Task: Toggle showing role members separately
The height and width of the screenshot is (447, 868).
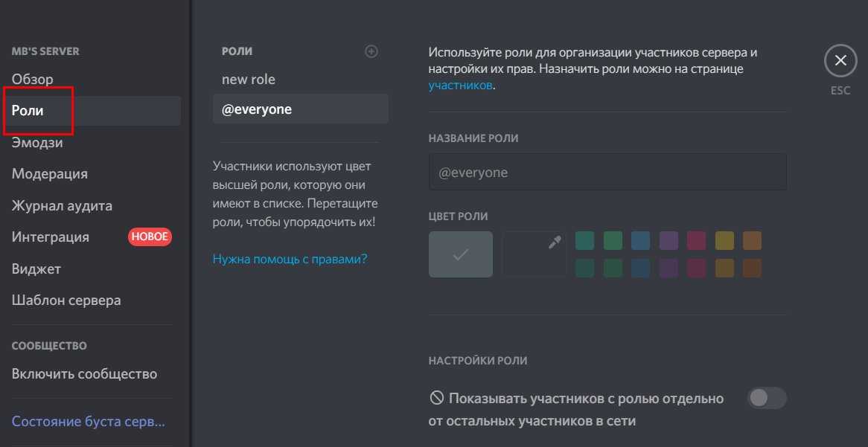Action: tap(766, 398)
